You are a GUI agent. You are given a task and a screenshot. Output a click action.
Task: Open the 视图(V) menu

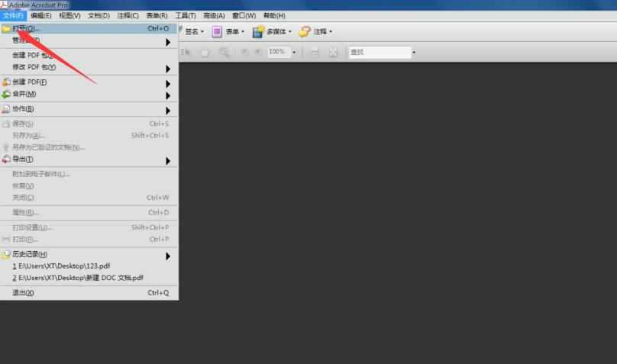(x=69, y=16)
